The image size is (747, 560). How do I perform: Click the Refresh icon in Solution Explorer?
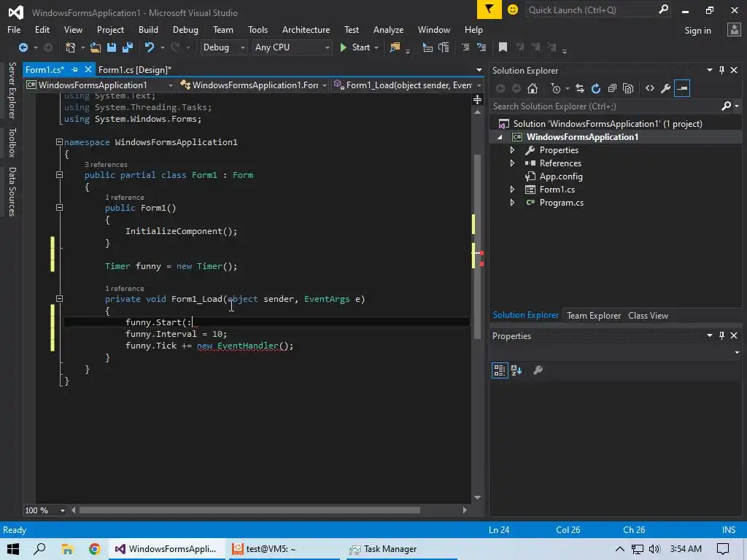pyautogui.click(x=596, y=88)
